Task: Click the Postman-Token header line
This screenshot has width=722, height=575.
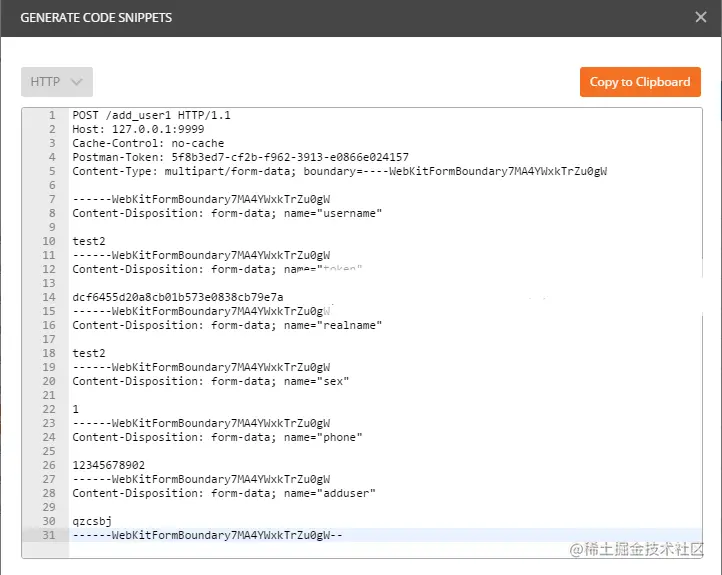Action: (240, 157)
